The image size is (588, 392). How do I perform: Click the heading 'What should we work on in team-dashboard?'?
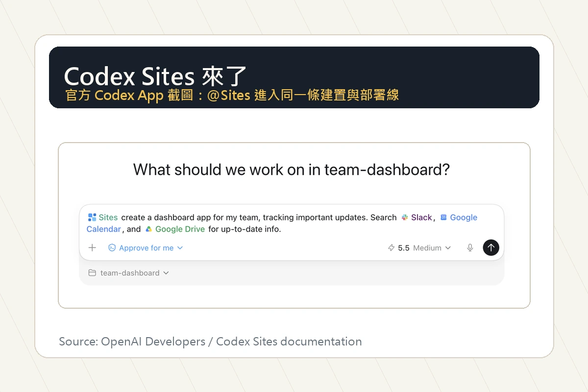coord(292,170)
